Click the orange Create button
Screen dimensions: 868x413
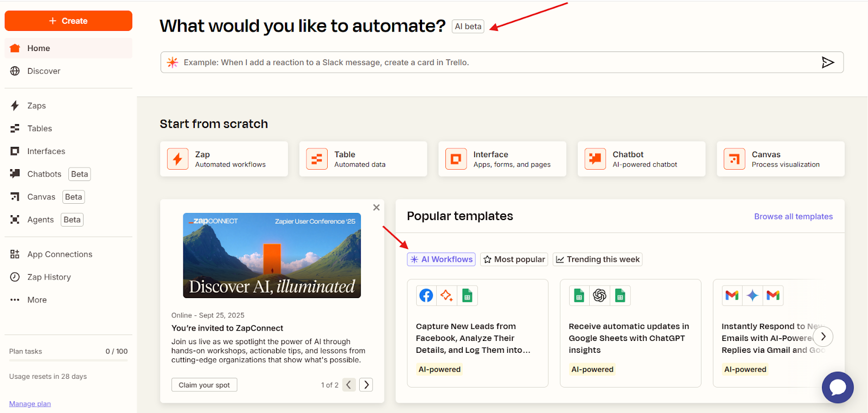(x=68, y=21)
